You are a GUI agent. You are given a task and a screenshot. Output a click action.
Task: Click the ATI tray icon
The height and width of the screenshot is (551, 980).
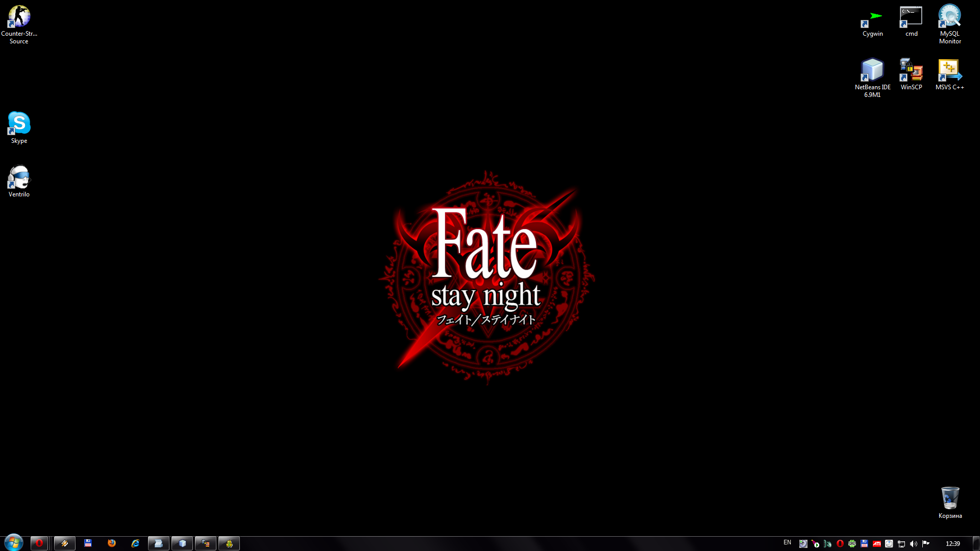877,544
